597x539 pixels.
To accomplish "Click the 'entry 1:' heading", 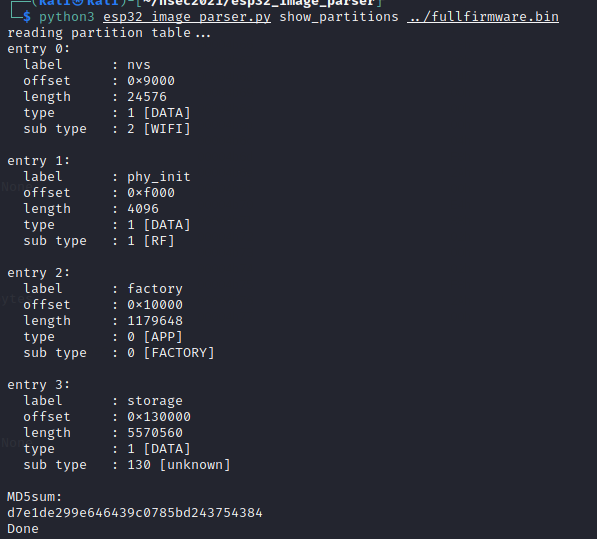I will point(38,161).
